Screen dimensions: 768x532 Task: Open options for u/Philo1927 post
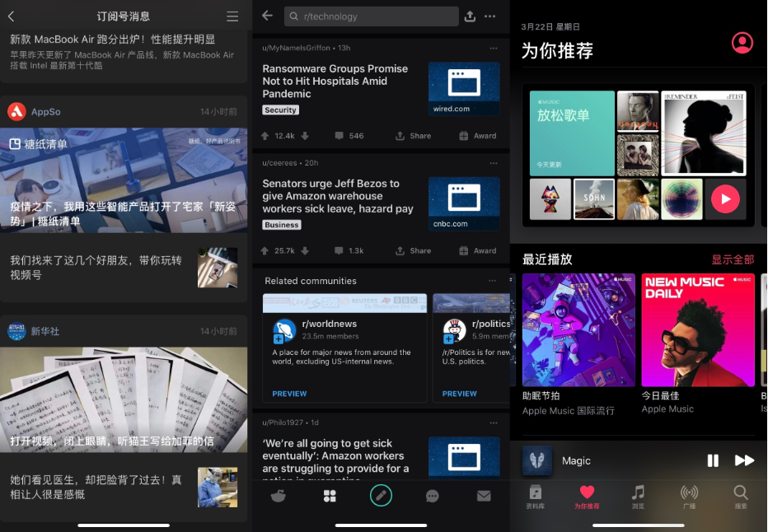pyautogui.click(x=494, y=422)
